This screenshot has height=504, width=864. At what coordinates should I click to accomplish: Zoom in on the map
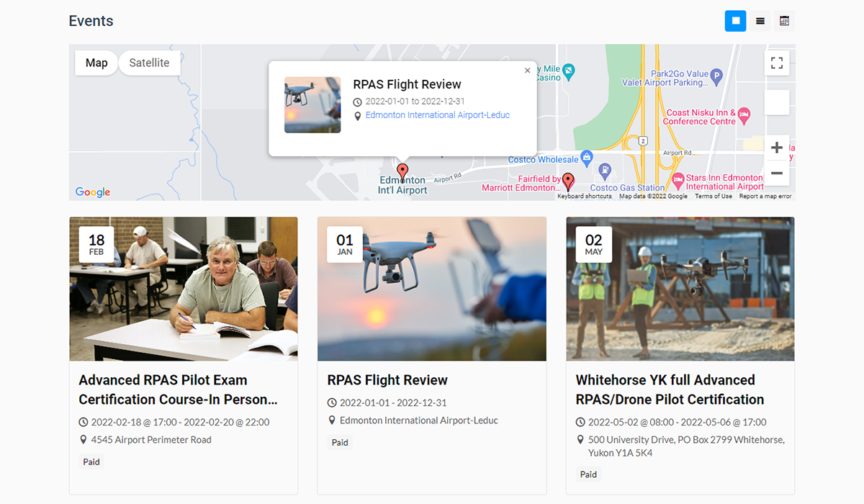(776, 148)
